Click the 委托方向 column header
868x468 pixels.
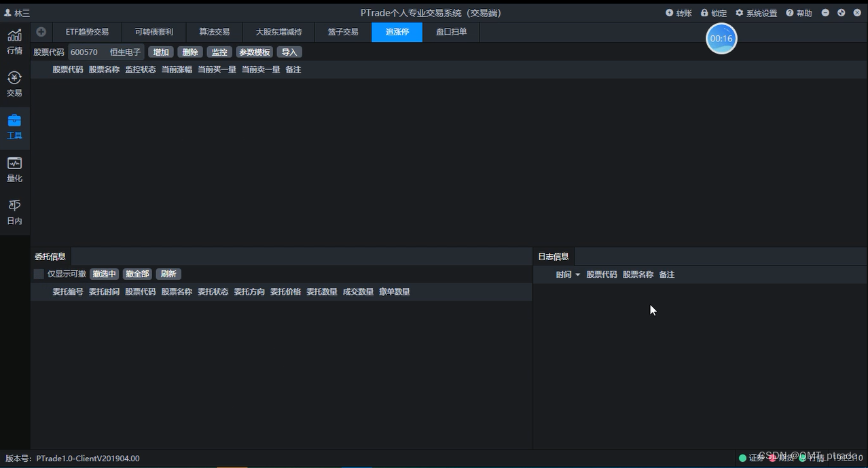[249, 291]
